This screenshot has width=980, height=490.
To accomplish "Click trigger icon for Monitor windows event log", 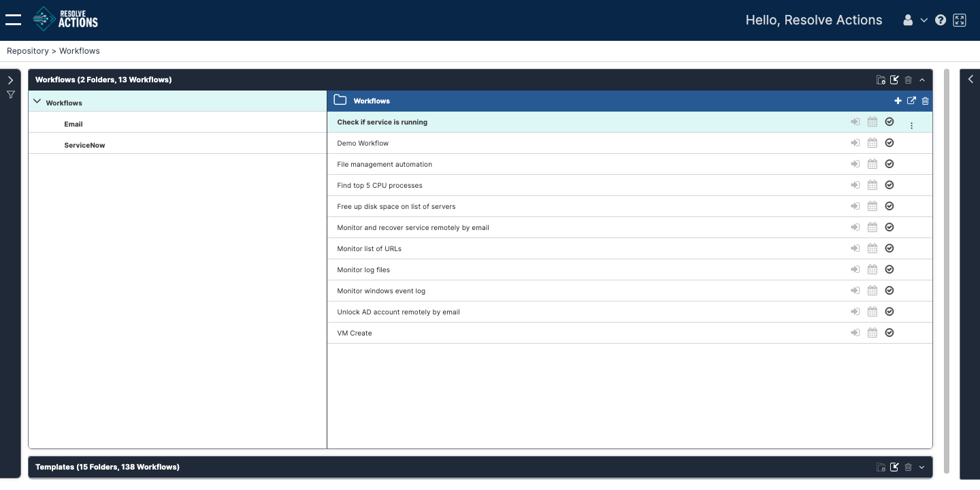I will (855, 291).
